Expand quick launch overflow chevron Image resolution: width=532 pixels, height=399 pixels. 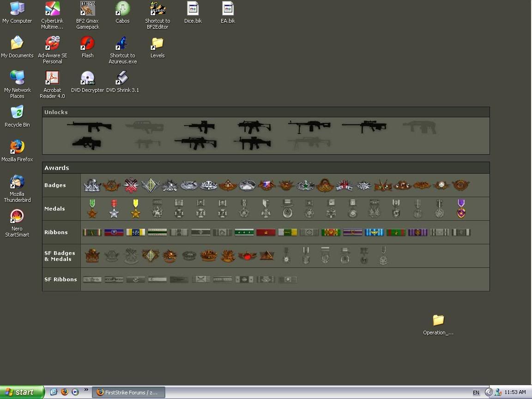point(86,389)
